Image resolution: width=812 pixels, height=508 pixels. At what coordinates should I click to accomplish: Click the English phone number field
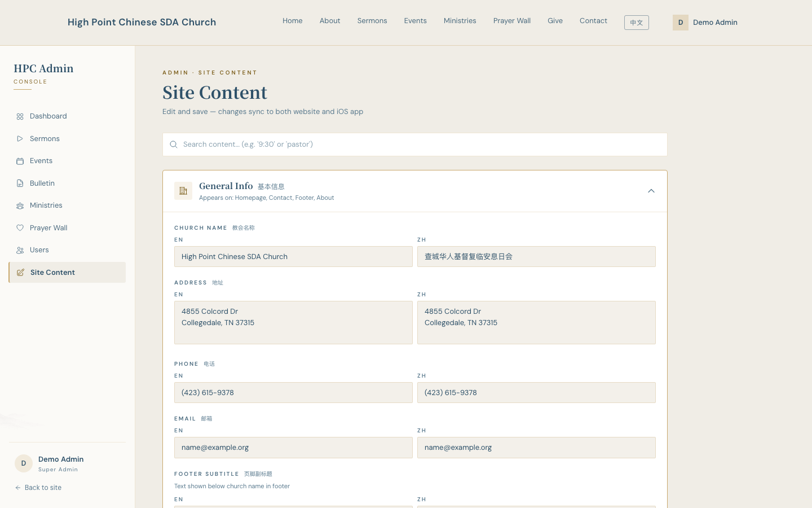point(293,393)
